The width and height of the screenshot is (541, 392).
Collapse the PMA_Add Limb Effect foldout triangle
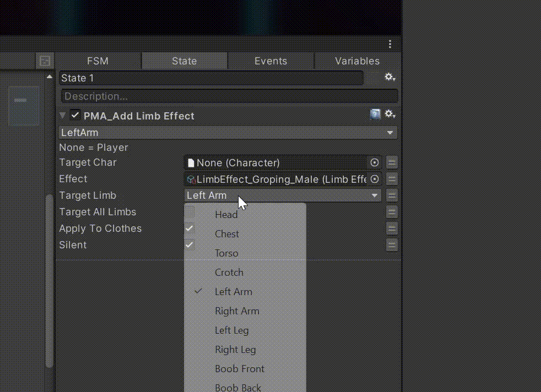[63, 116]
